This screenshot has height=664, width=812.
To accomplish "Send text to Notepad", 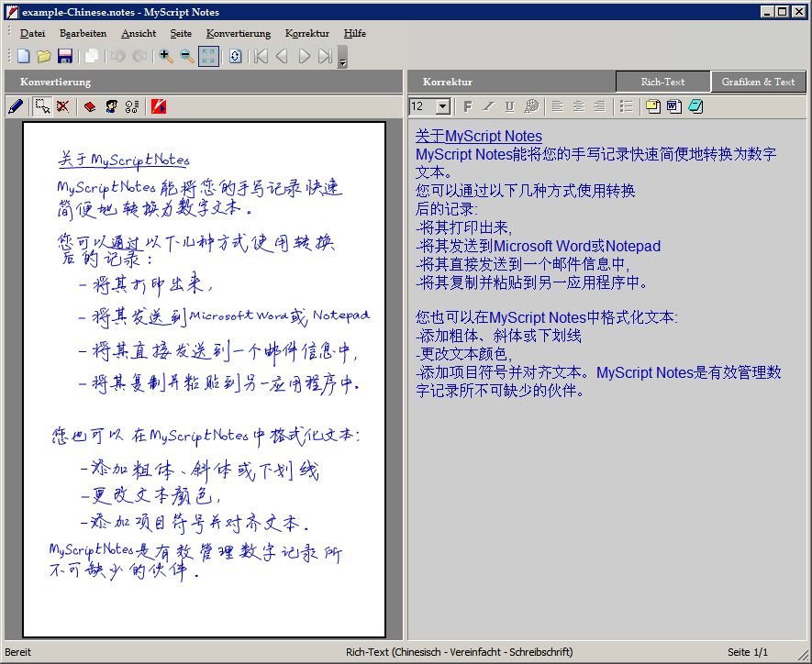I will pyautogui.click(x=696, y=106).
